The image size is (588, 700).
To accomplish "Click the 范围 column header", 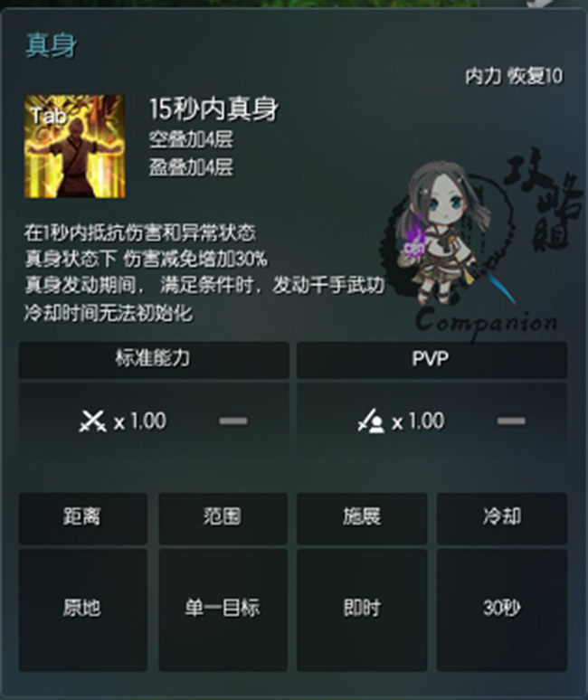I will (223, 518).
